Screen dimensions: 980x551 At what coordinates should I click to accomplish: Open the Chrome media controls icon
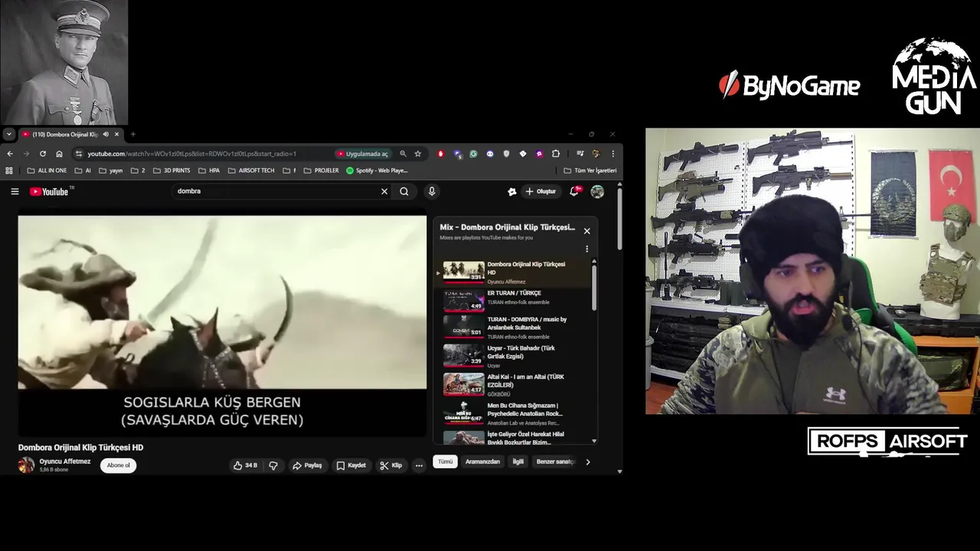580,154
